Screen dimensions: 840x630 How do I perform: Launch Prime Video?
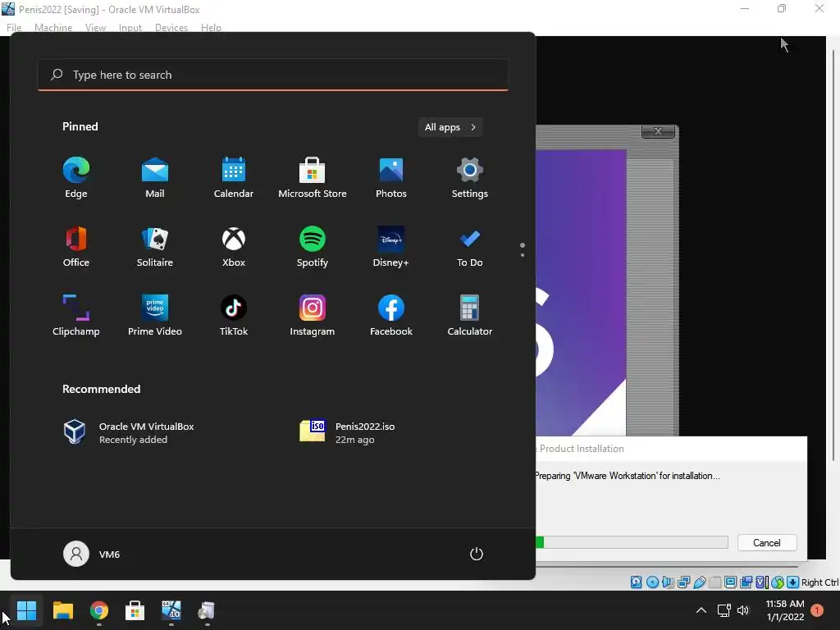click(155, 316)
